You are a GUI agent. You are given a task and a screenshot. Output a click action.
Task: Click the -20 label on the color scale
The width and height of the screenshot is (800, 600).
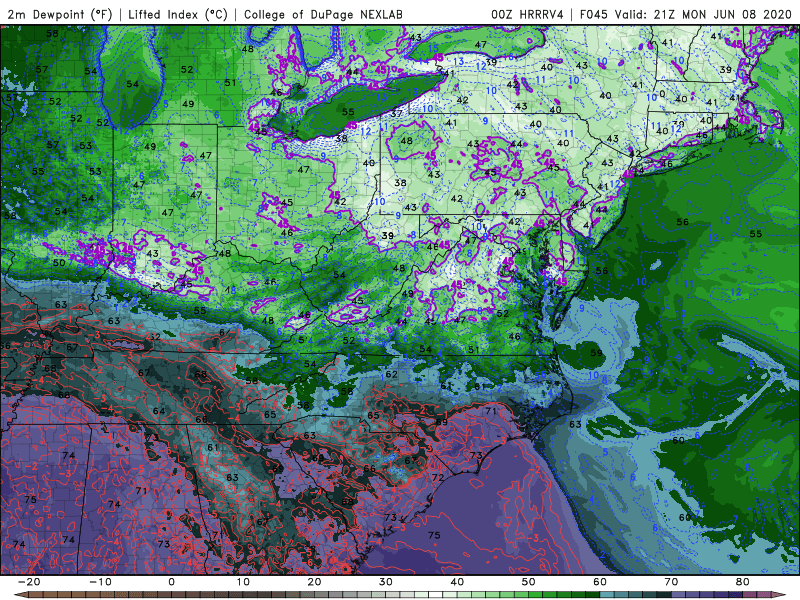click(29, 582)
